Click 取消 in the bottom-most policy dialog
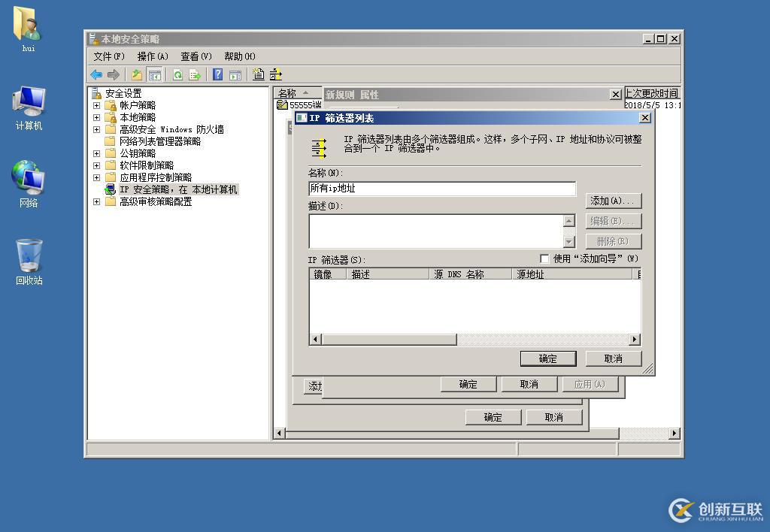 click(554, 417)
